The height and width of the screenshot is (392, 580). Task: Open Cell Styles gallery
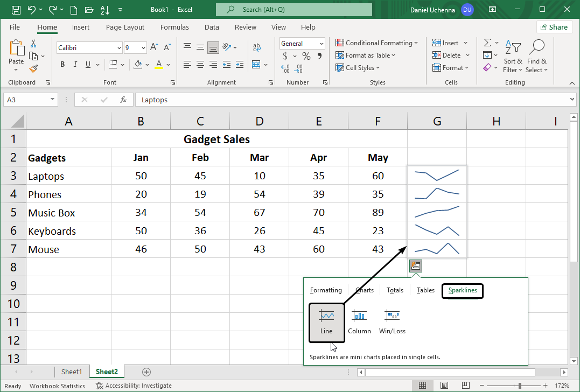(357, 67)
